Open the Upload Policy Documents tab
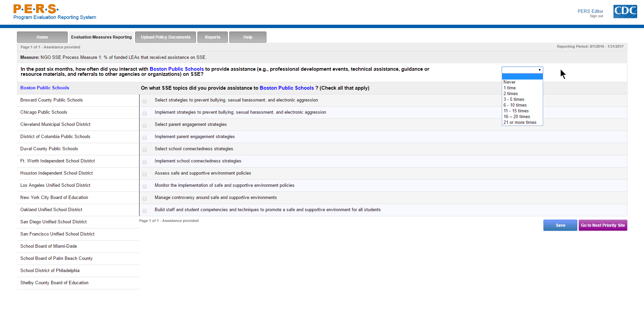 [166, 37]
